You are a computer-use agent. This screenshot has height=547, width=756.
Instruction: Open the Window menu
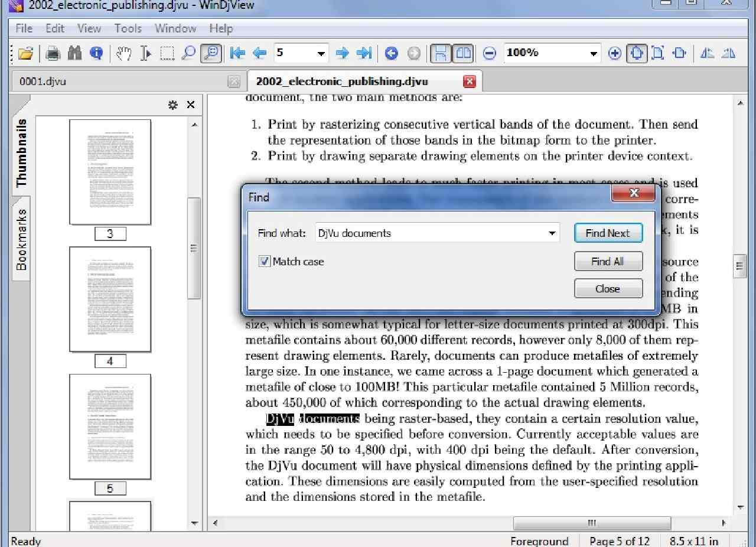coord(175,28)
